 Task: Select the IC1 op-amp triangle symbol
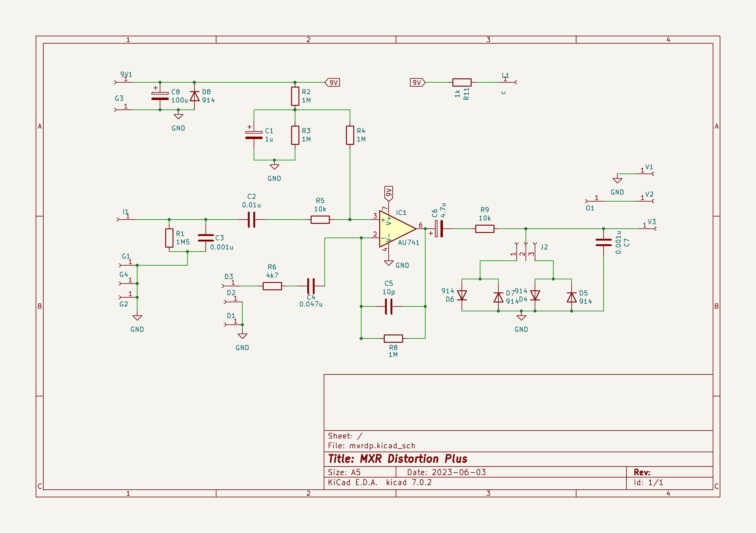coord(397,229)
